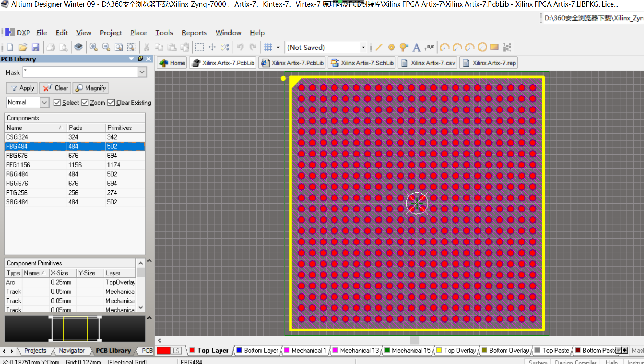
Task: Open the Reports menu
Action: tap(194, 33)
